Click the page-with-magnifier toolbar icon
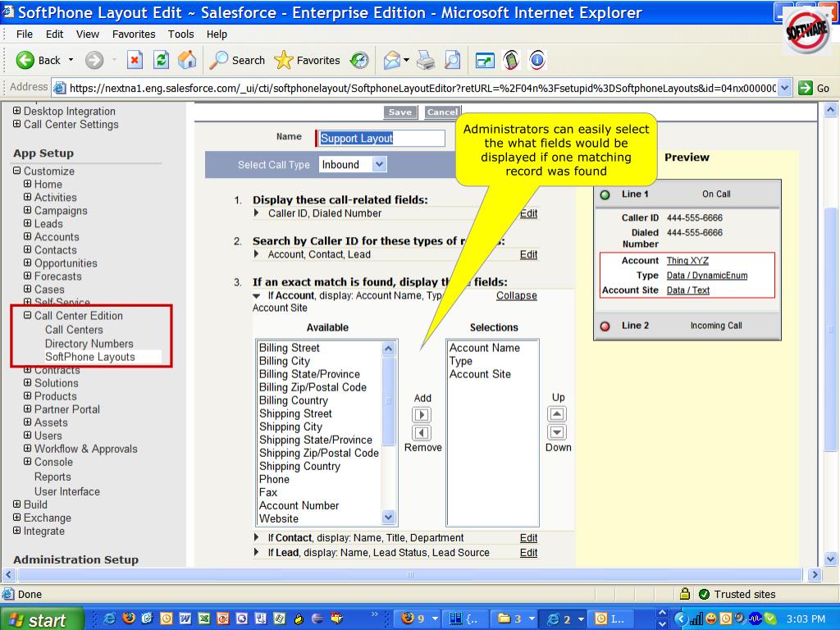 click(x=453, y=60)
